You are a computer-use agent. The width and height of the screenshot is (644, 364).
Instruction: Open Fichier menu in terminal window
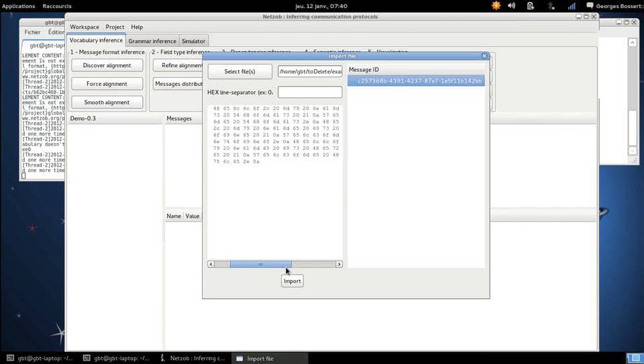pyautogui.click(x=32, y=32)
